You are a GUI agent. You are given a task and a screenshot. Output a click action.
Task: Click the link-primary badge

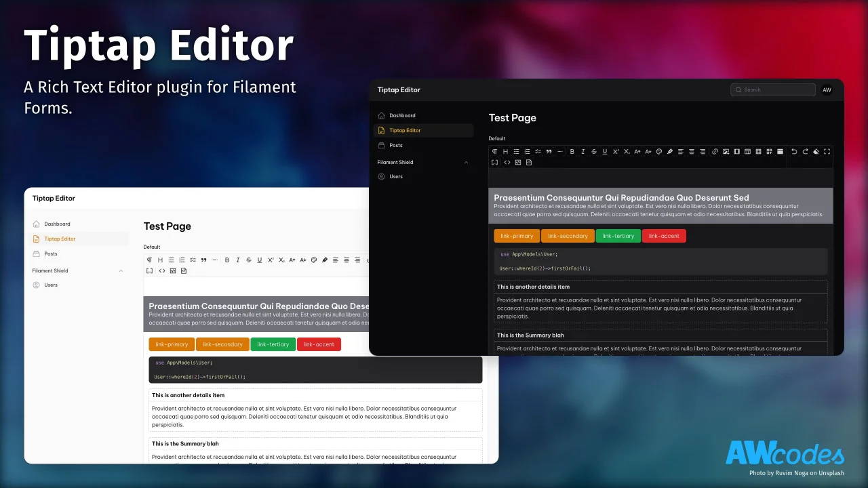516,236
